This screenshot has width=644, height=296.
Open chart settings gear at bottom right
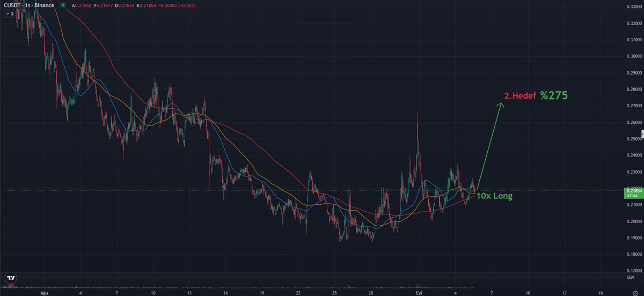click(x=635, y=294)
